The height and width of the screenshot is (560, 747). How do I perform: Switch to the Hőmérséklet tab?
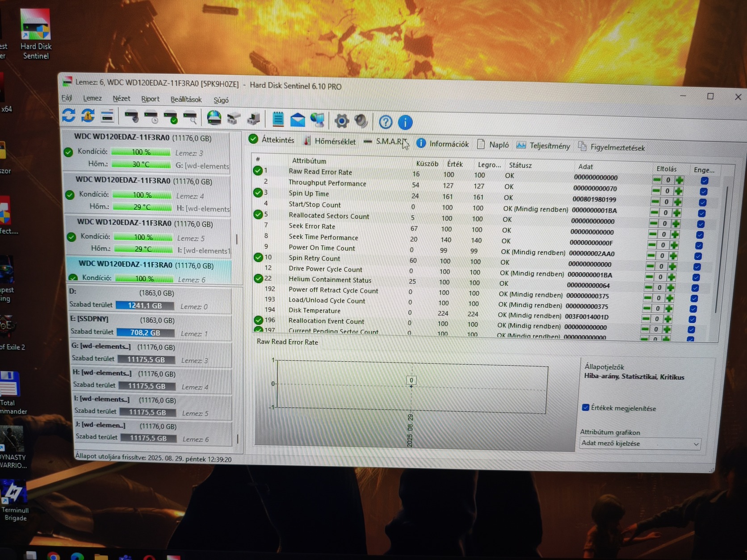point(330,141)
